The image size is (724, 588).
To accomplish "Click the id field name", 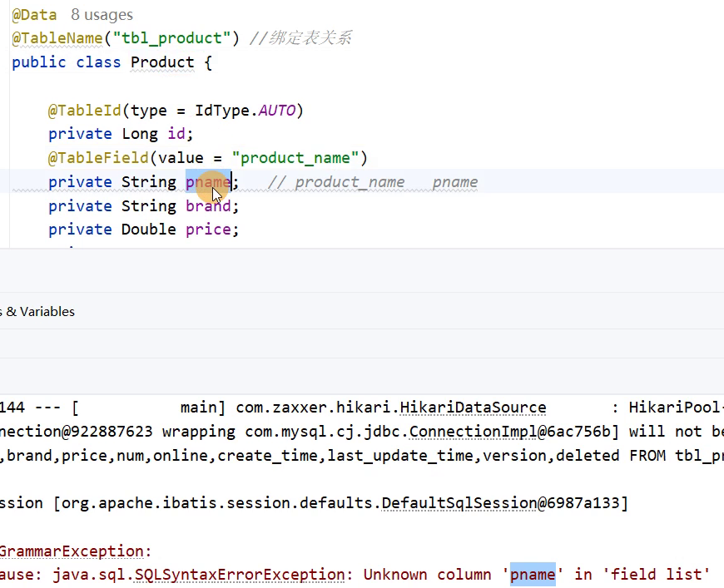I will (176, 134).
